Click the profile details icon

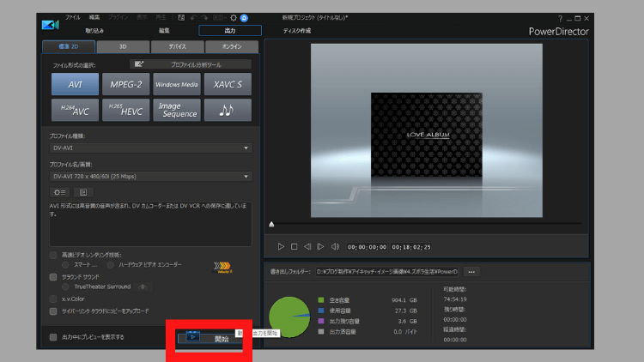[x=82, y=192]
